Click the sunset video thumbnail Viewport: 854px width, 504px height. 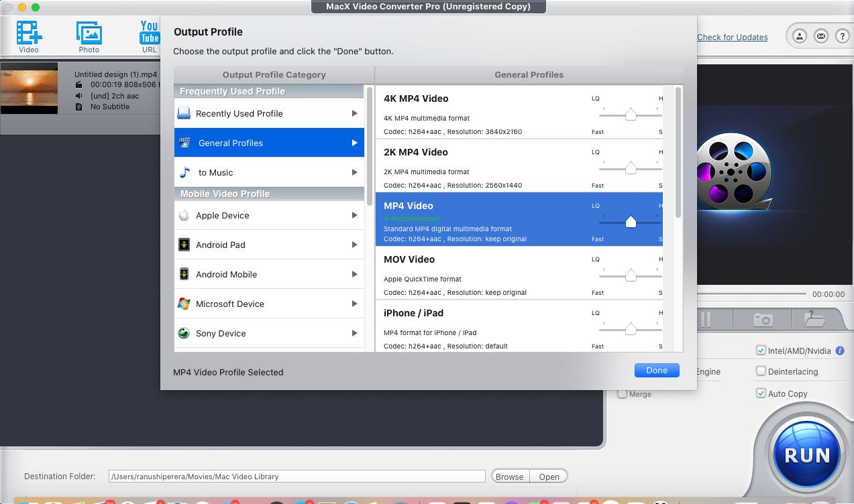(x=29, y=88)
